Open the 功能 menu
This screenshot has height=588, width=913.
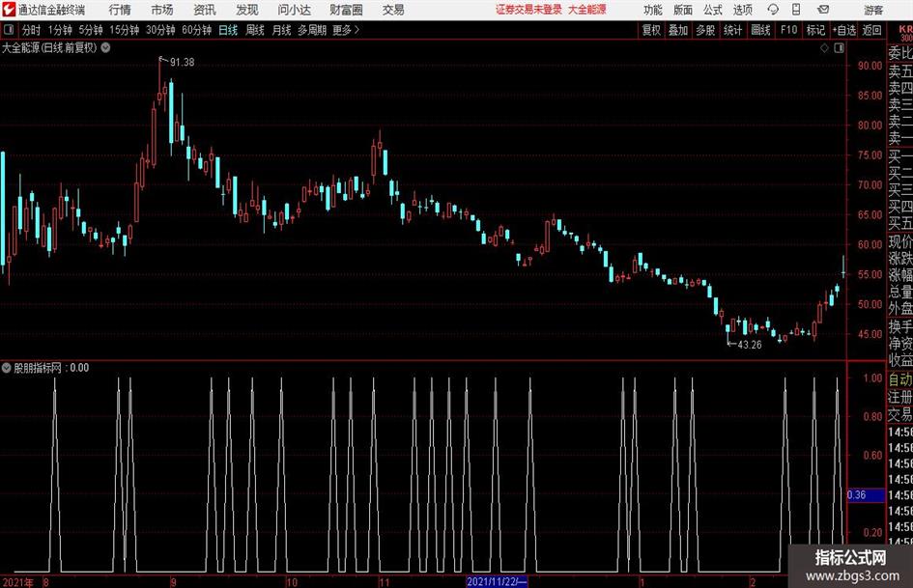[x=653, y=10]
